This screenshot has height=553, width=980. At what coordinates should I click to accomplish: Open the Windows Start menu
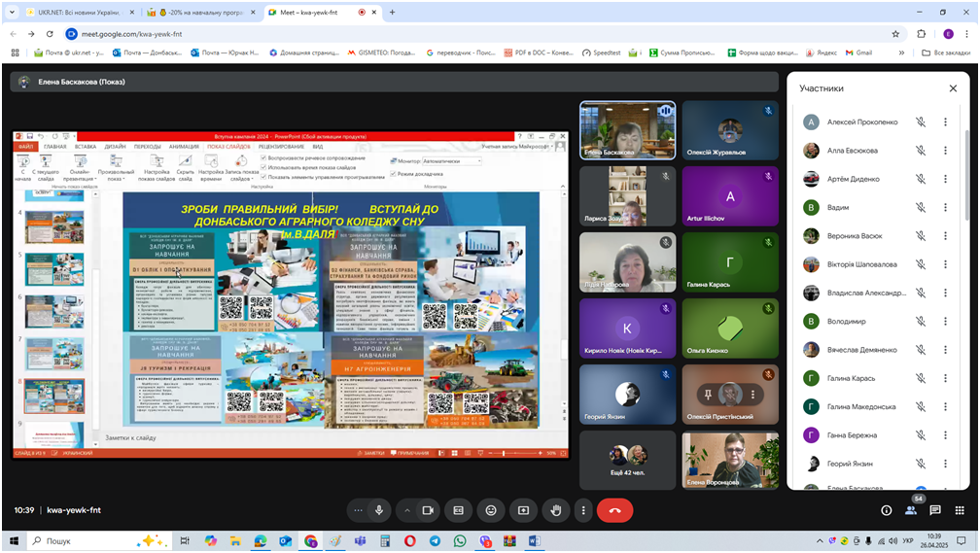14,541
